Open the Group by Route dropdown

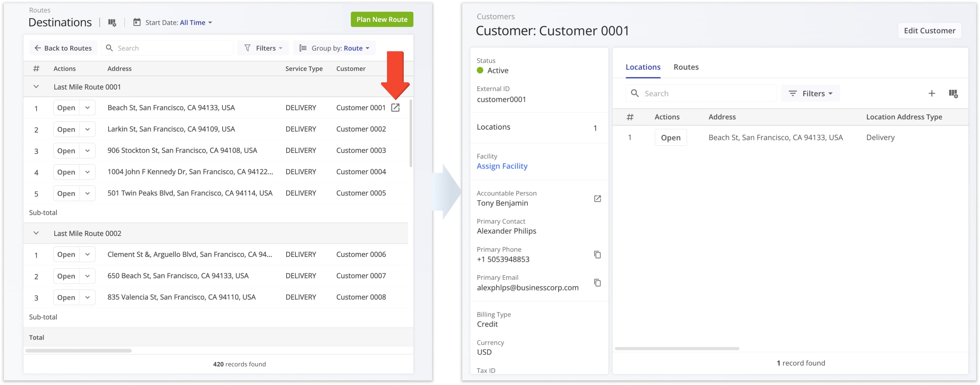[334, 48]
